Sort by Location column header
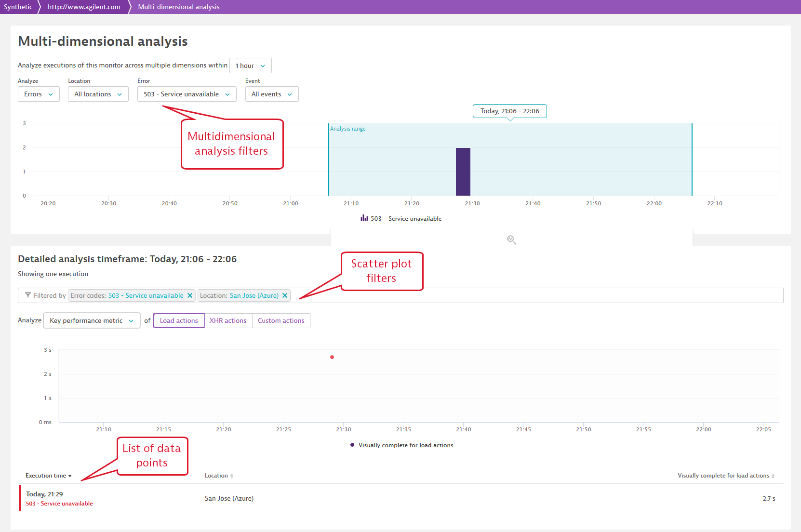The image size is (801, 532). (219, 476)
